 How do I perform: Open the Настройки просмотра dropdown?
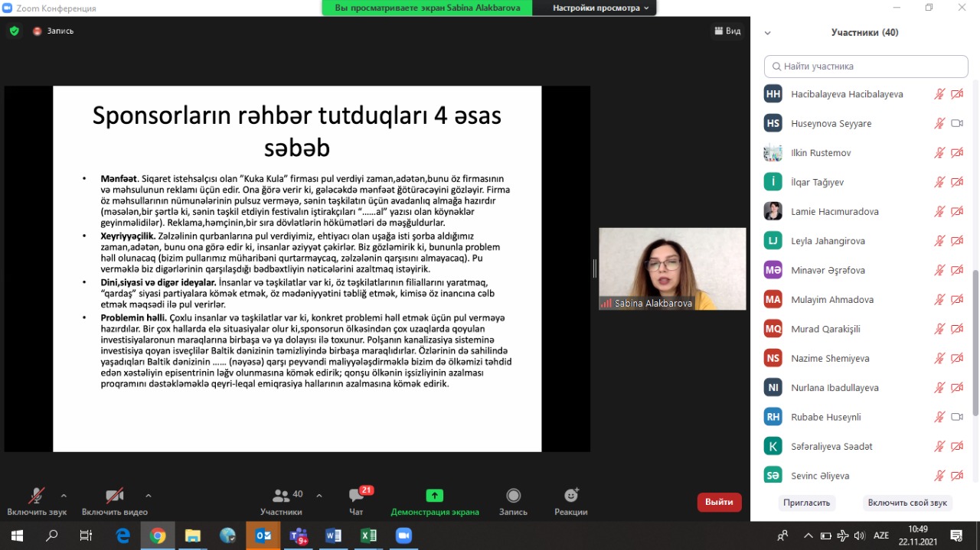(601, 8)
